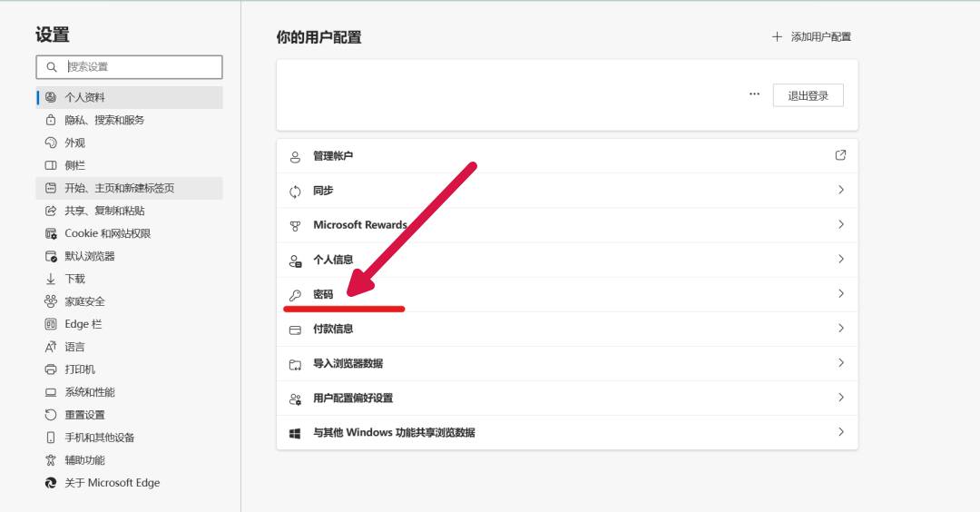The image size is (980, 512).
Task: Expand the Microsoft Rewards row chevron
Action: coord(840,224)
